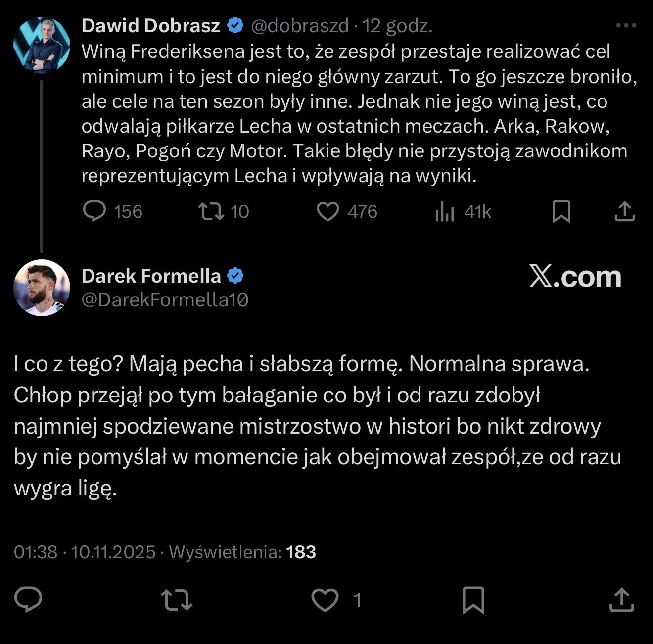
Task: Open the 12 godz. timestamp link
Action: coord(398,26)
